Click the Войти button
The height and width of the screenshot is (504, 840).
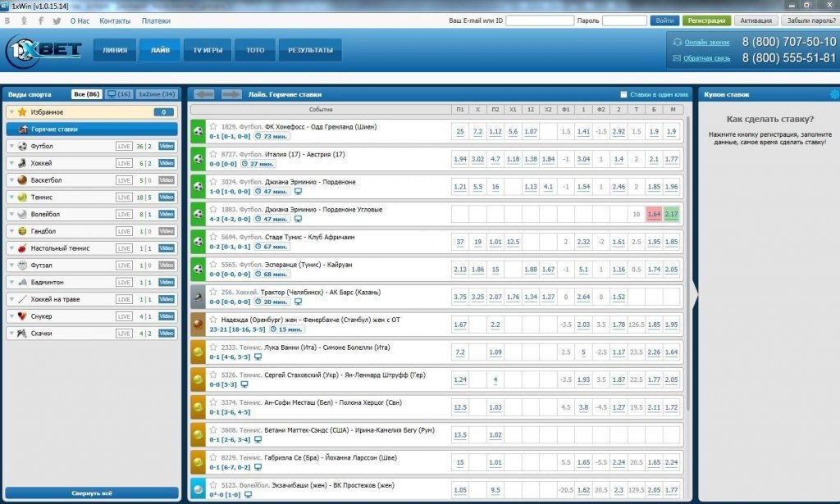point(664,20)
